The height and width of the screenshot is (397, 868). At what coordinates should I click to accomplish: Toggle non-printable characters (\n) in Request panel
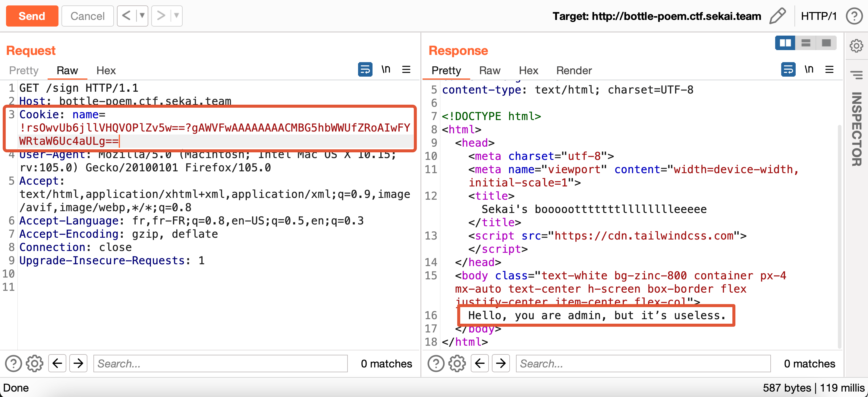click(386, 69)
